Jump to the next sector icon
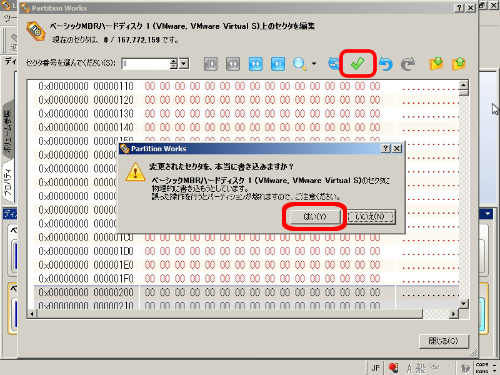The height and width of the screenshot is (375, 500). pos(256,64)
